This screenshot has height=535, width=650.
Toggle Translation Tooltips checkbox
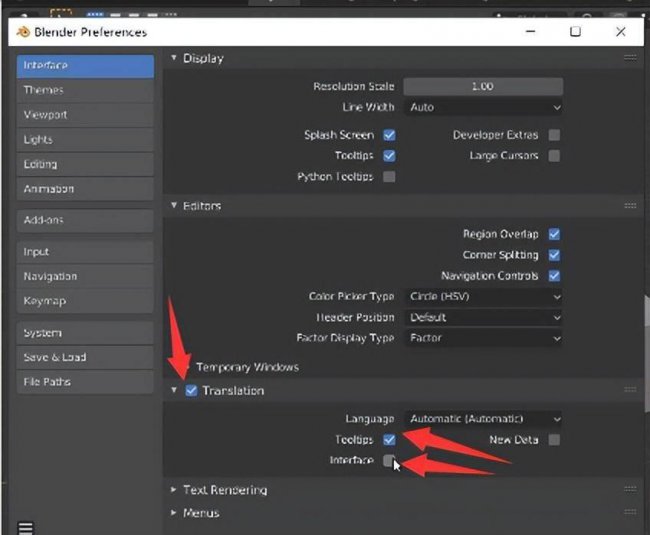click(x=389, y=440)
